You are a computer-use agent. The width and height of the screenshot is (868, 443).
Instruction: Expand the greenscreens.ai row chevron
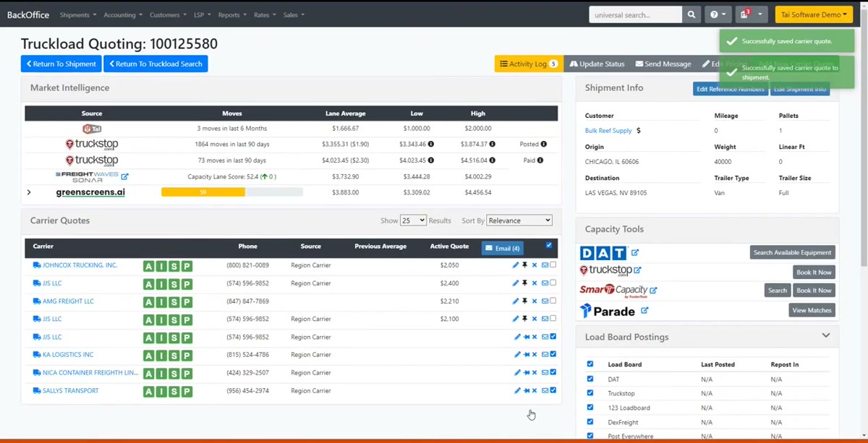29,192
